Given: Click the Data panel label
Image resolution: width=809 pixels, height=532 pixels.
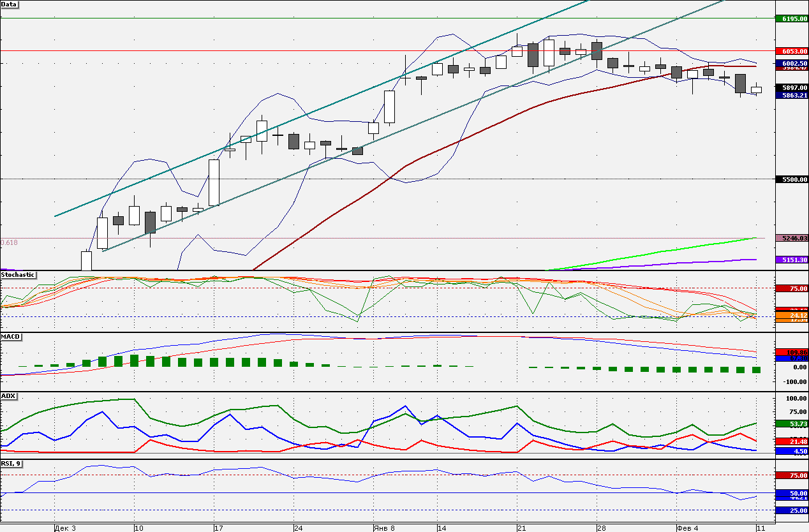Looking at the screenshot, I should 10,4.
